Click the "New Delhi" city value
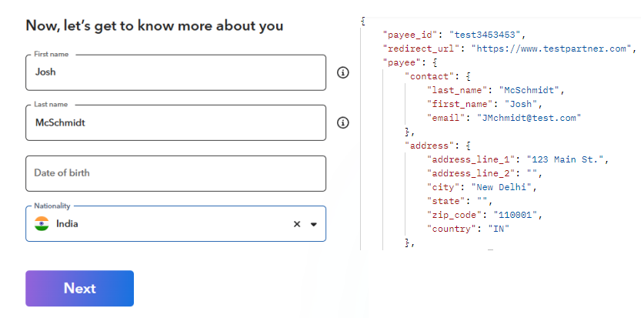Screen dimensions: 644x318 502,188
